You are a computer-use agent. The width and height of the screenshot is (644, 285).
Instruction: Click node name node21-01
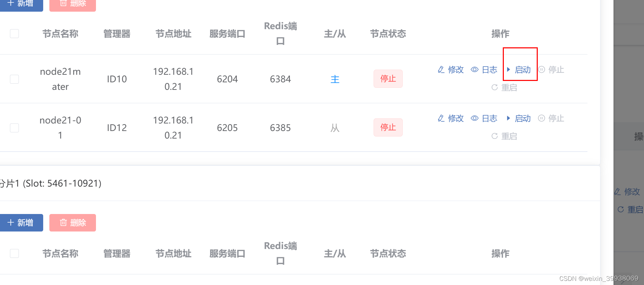[x=60, y=128]
